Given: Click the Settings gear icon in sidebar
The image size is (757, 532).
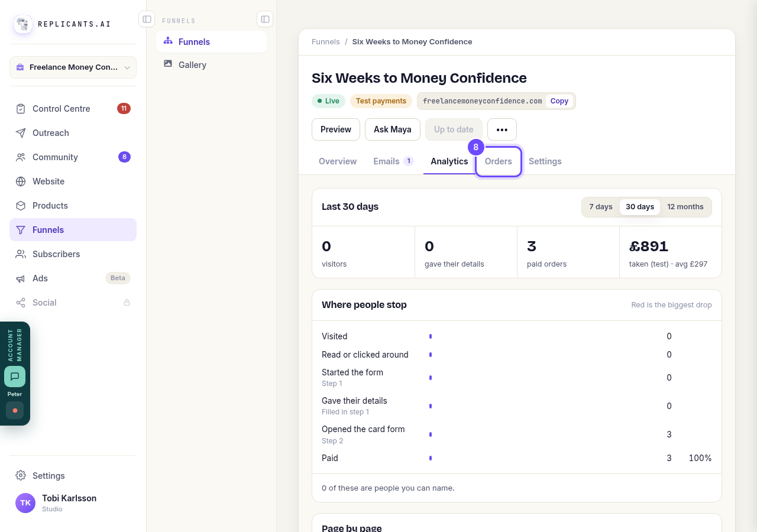Looking at the screenshot, I should click(x=21, y=476).
